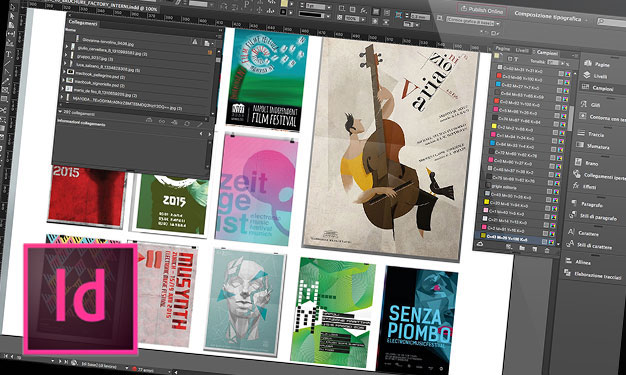Viewport: 626px width, 375px height.
Task: Toggle formatting affects container in Campioni
Action: 509,59
